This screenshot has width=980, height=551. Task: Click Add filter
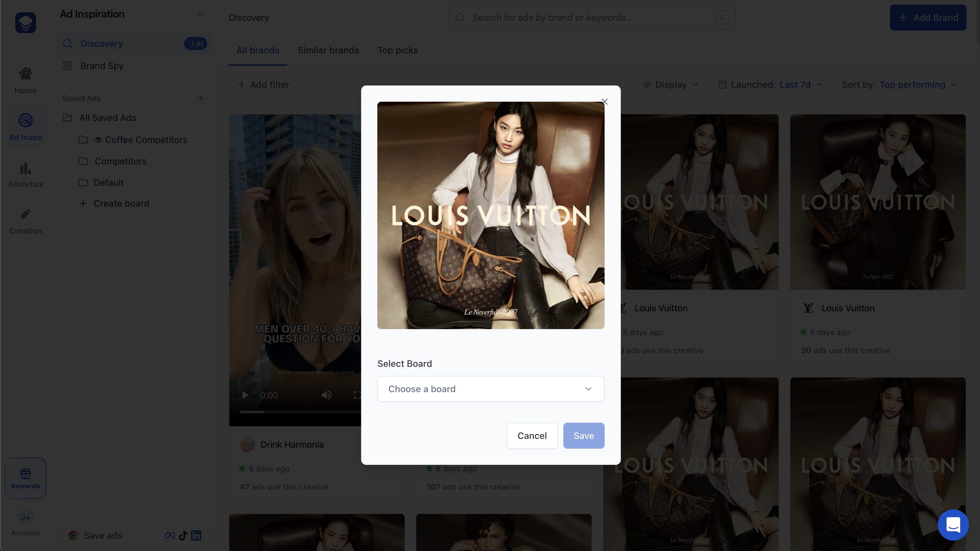click(263, 84)
